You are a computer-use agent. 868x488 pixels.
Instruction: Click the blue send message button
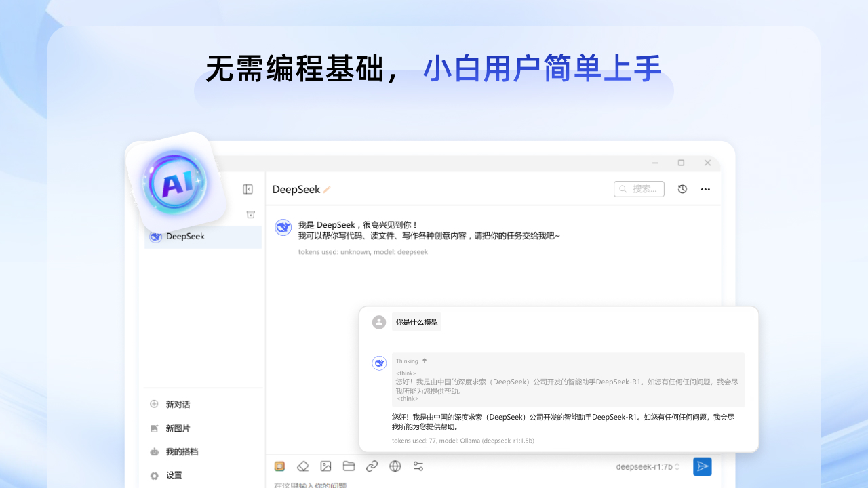[703, 466]
